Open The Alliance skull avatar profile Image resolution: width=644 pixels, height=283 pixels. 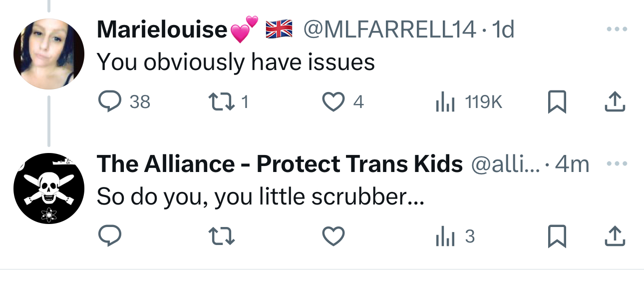[48, 188]
